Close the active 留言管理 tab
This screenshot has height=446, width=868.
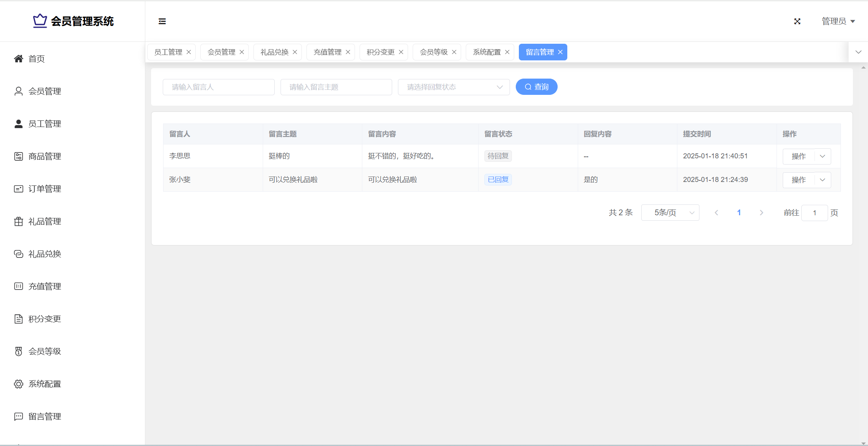[560, 52]
